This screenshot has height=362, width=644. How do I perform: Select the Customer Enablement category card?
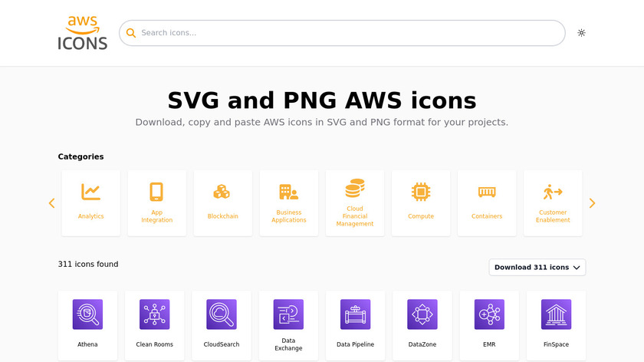553,203
